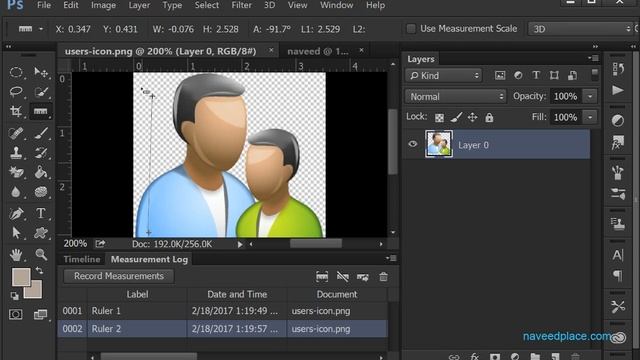
Task: Select the History Brush tool
Action: (41, 153)
